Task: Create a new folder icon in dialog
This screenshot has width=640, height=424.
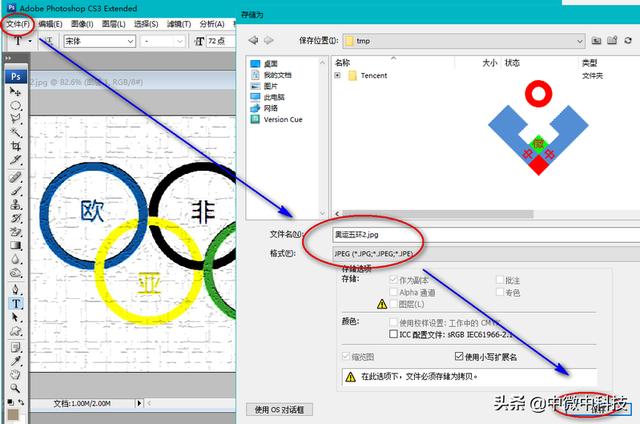Action: coord(612,40)
